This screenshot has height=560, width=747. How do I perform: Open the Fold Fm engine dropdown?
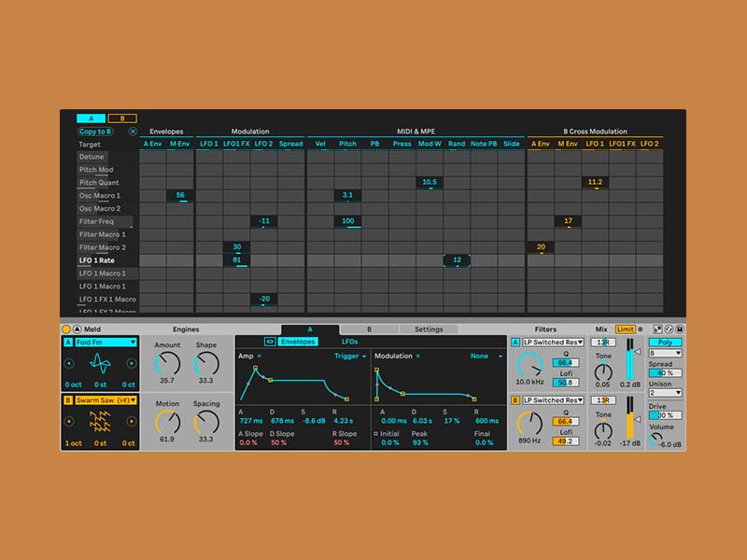click(x=106, y=343)
